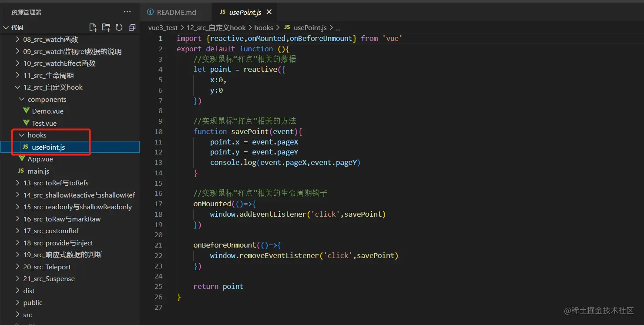Collapse the hooks folder
644x325 pixels.
point(22,135)
